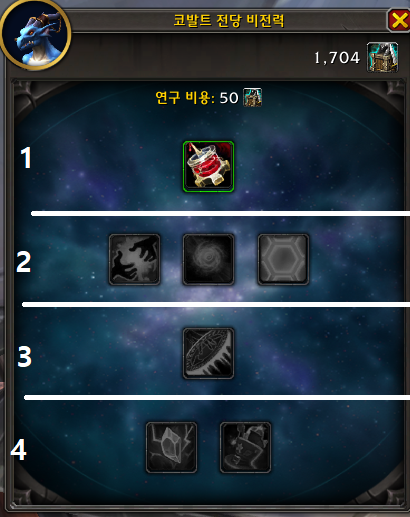Screen dimensions: 410x517
Task: Click the white divider above tier 4
Action: coord(217,397)
